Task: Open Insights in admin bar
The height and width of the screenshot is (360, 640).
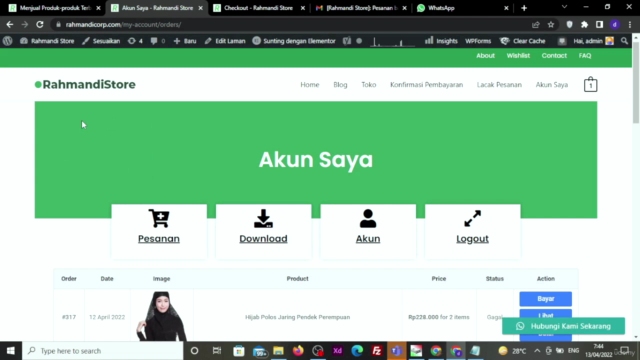Action: coord(441,41)
